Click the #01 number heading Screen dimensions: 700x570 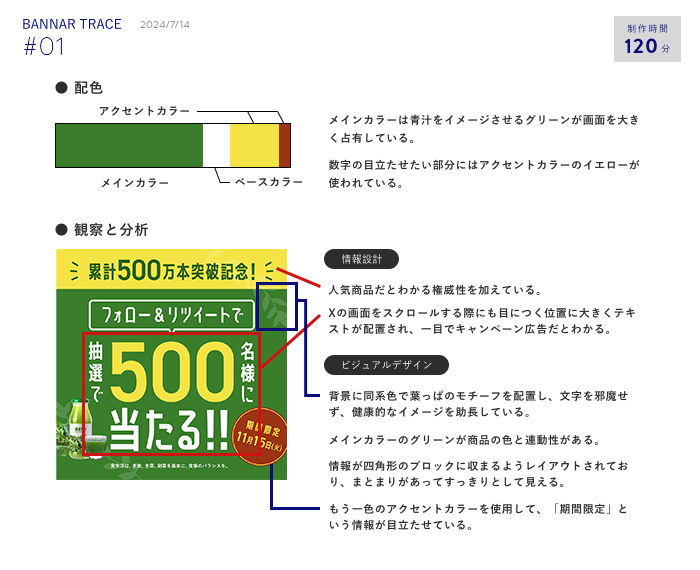pos(44,47)
